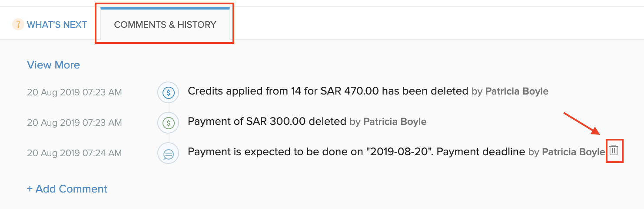The height and width of the screenshot is (209, 644).
Task: Select the Credits applied from 14 entry text
Action: point(328,91)
